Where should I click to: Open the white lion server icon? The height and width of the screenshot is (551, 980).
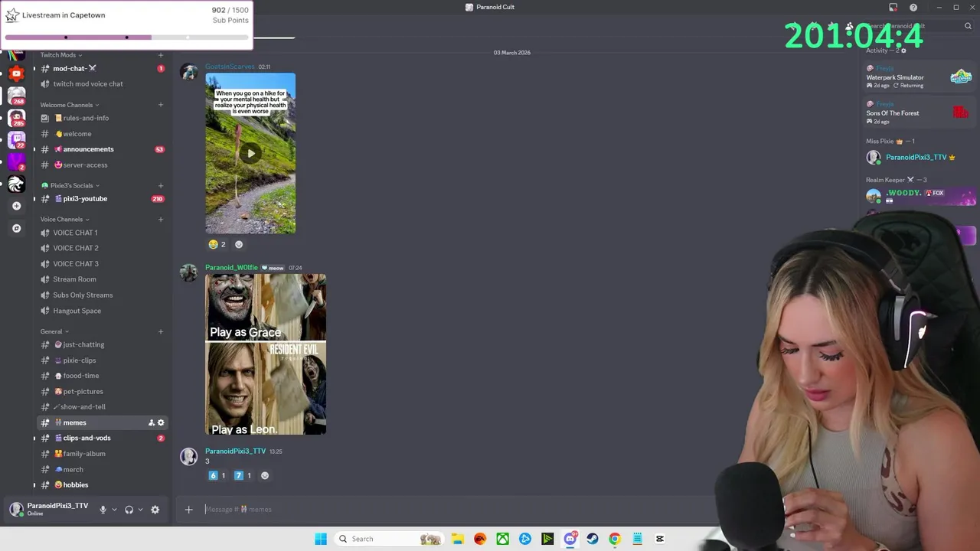(16, 184)
